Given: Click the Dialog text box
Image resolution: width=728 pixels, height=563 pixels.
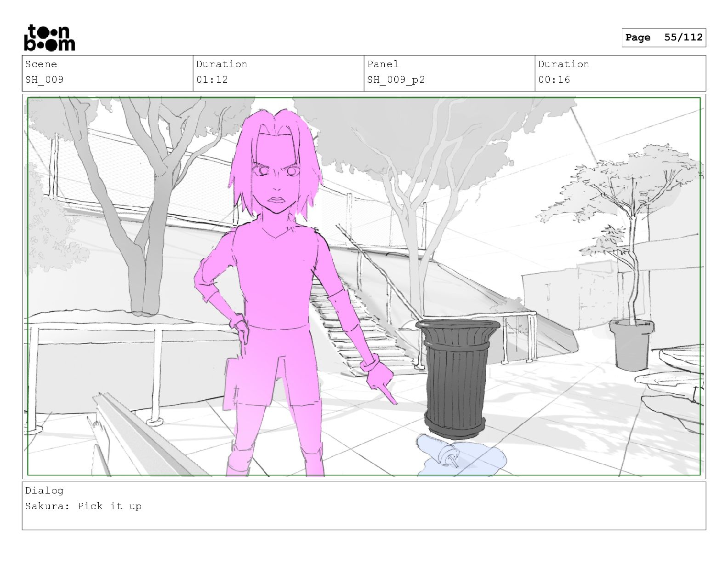Looking at the screenshot, I should click(364, 506).
